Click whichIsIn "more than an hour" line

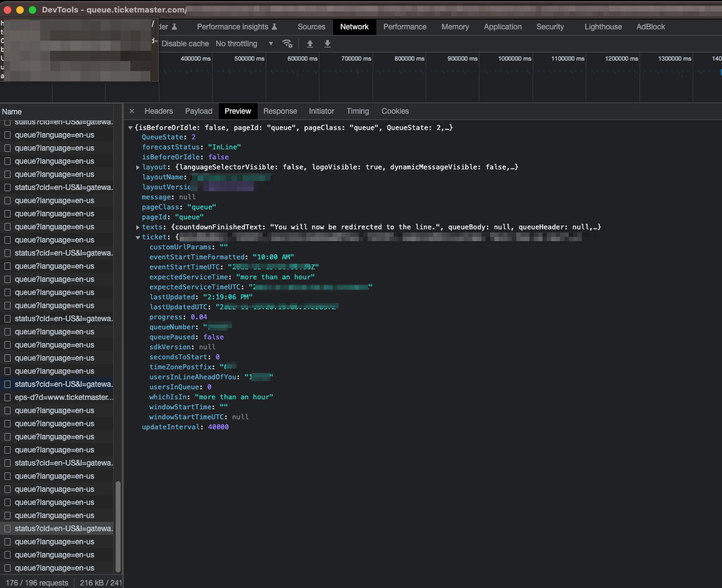211,397
